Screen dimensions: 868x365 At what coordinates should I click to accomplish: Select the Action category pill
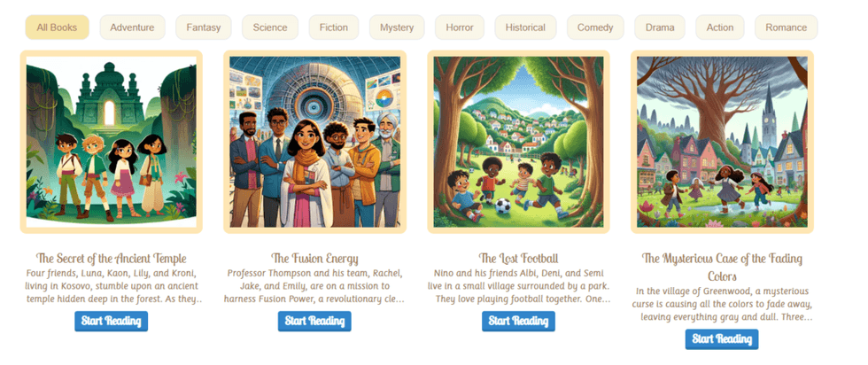(x=719, y=27)
